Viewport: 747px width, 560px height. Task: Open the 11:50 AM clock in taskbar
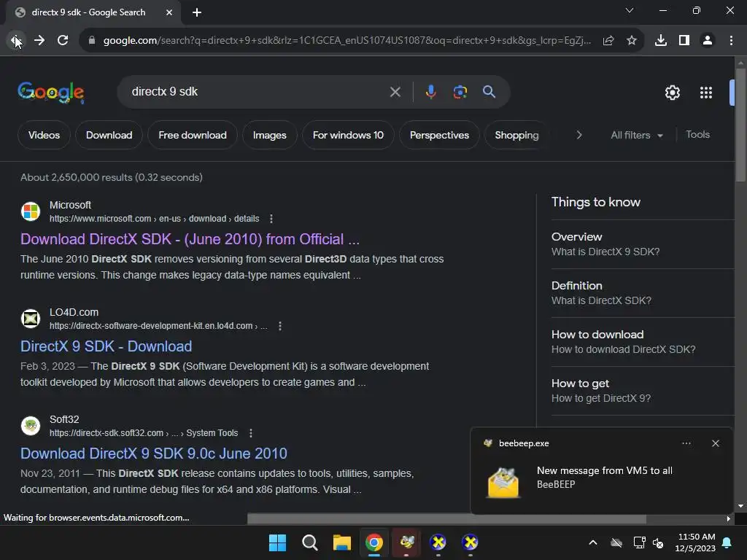pyautogui.click(x=696, y=542)
